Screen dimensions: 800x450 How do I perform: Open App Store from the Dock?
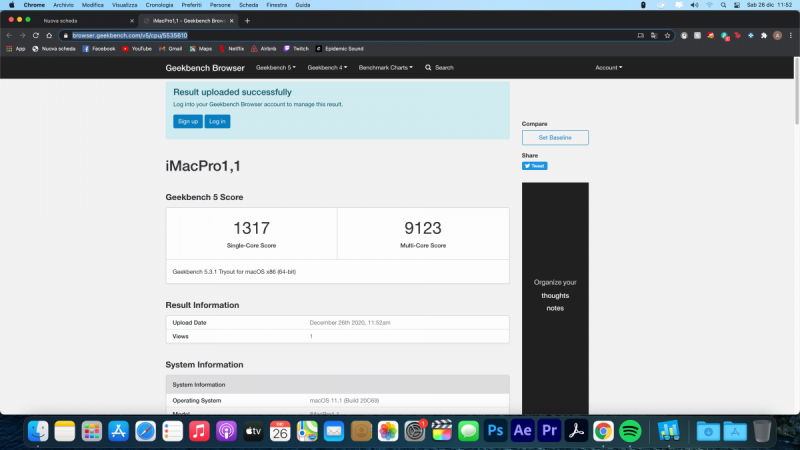coord(118,431)
